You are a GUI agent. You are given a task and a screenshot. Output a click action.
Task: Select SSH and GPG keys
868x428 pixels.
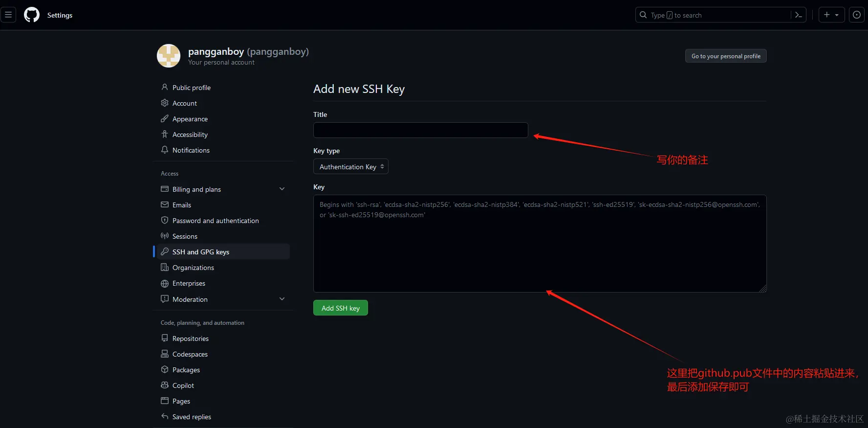point(223,252)
